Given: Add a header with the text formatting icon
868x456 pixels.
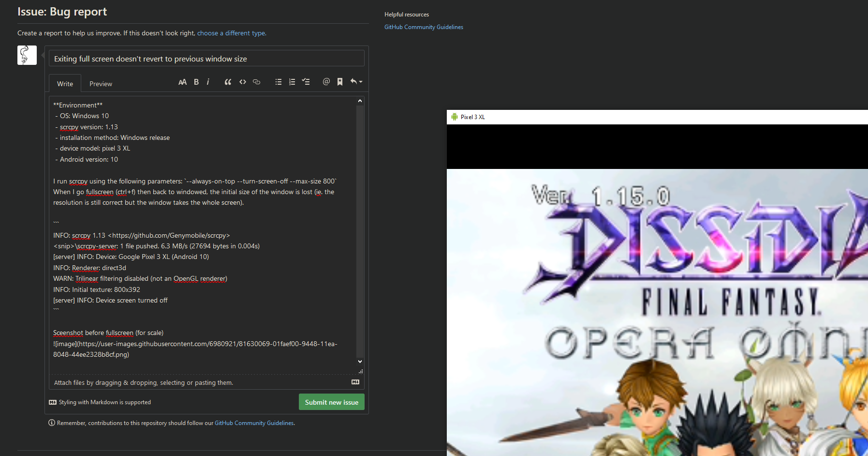Looking at the screenshot, I should (x=183, y=82).
